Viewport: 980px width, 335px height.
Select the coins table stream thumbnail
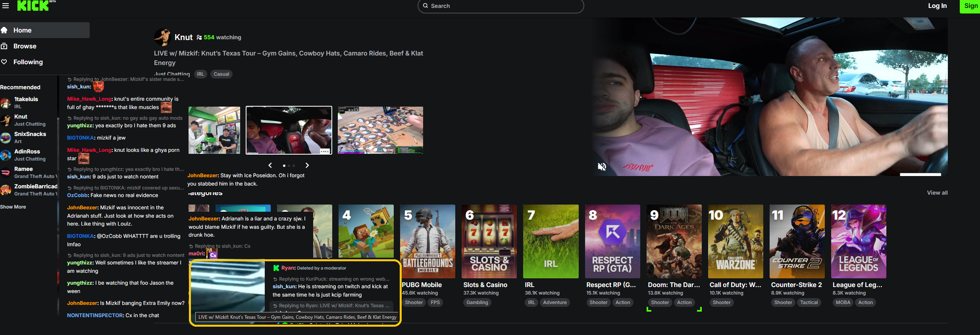click(380, 130)
